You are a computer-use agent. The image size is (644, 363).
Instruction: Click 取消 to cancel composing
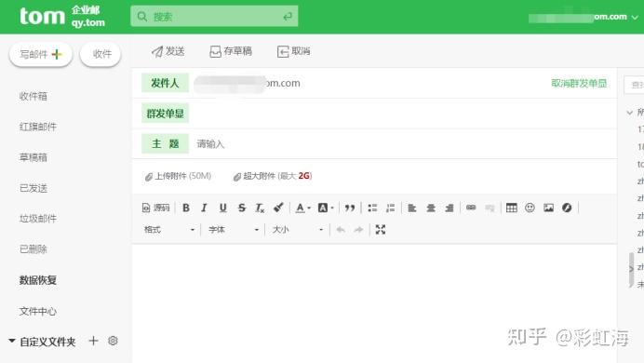click(x=294, y=51)
